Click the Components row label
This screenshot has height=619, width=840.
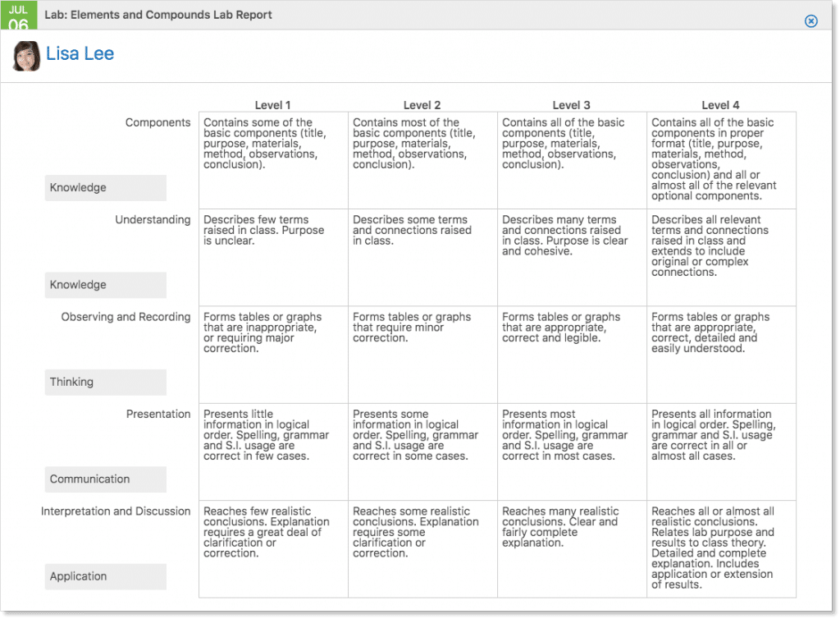coord(157,122)
